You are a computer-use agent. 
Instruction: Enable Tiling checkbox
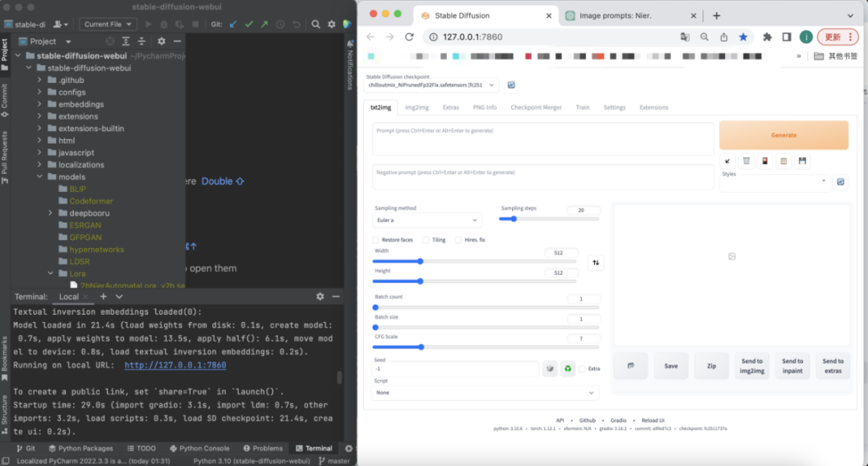(x=426, y=240)
